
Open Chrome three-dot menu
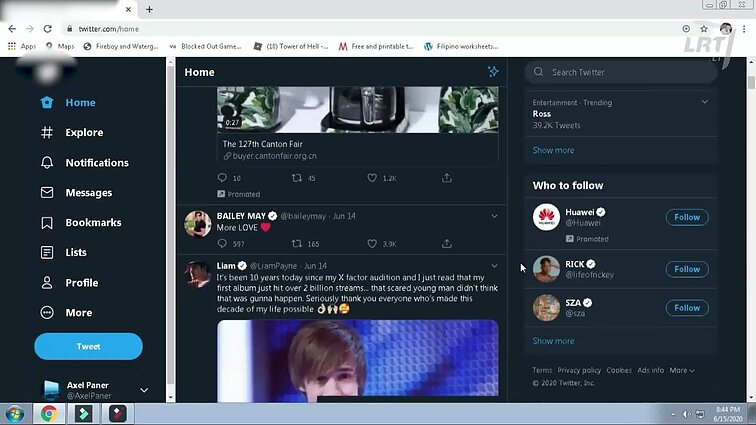click(x=744, y=29)
